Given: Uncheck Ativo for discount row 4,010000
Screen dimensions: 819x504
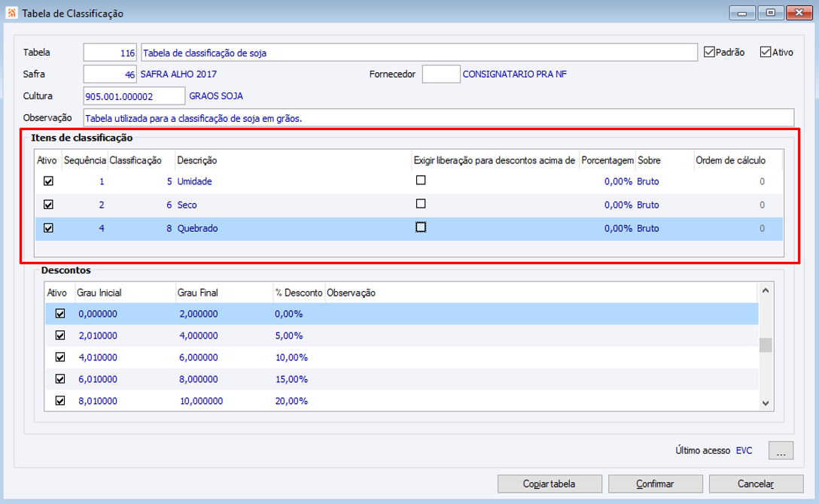Looking at the screenshot, I should tap(60, 357).
